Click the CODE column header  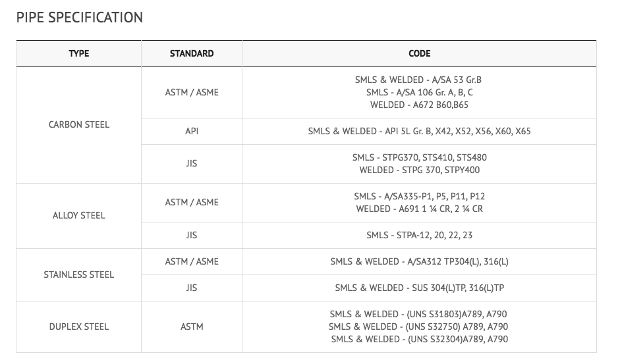[419, 53]
